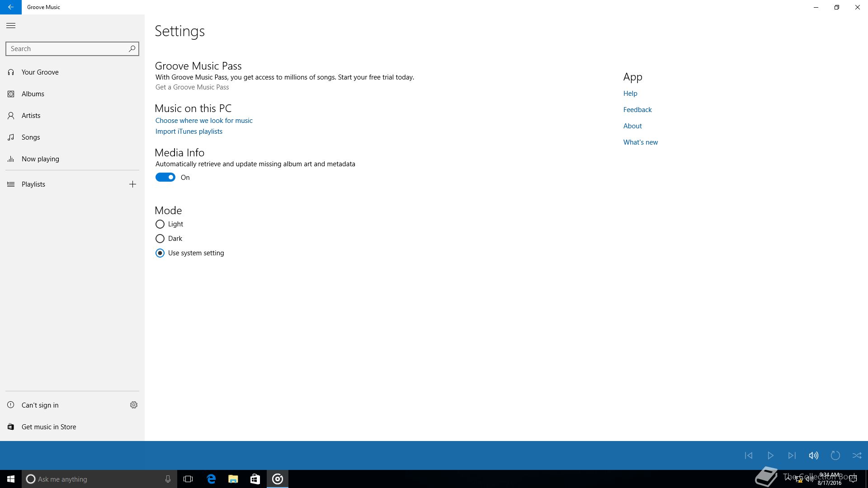Click the Songs music note icon
The width and height of the screenshot is (868, 488).
tap(11, 137)
